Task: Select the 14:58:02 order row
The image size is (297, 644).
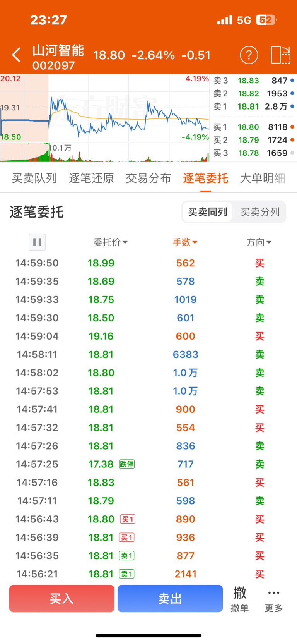Action: (148, 373)
